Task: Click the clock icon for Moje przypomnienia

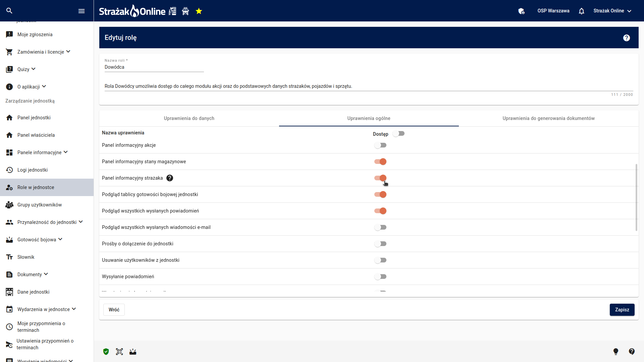Action: pyautogui.click(x=9, y=327)
